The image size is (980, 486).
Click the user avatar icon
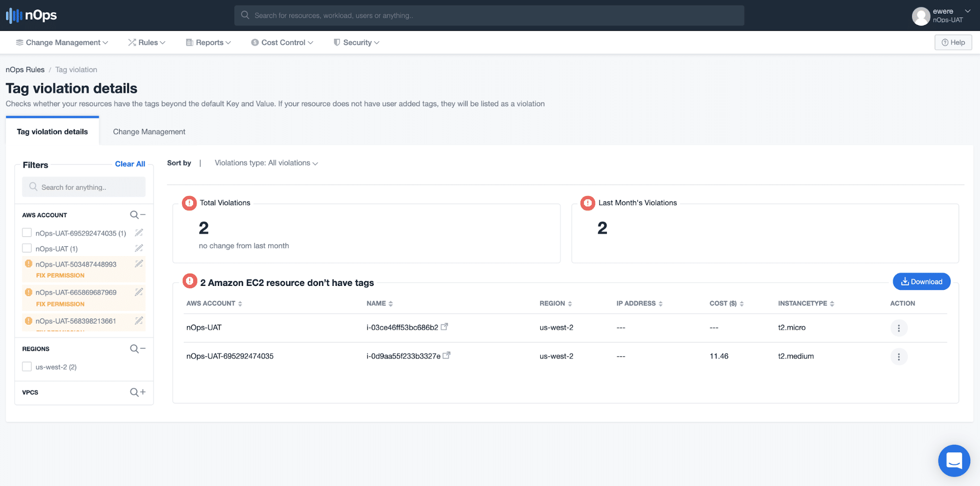(921, 16)
